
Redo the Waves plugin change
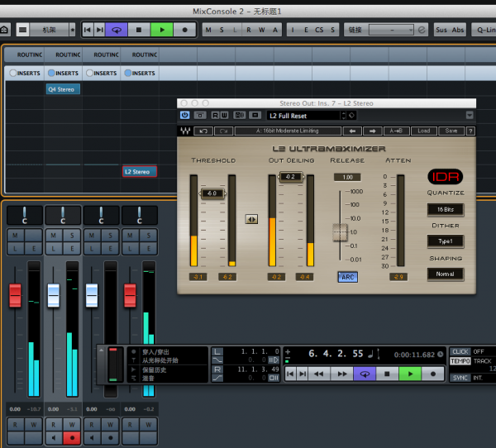pos(224,131)
